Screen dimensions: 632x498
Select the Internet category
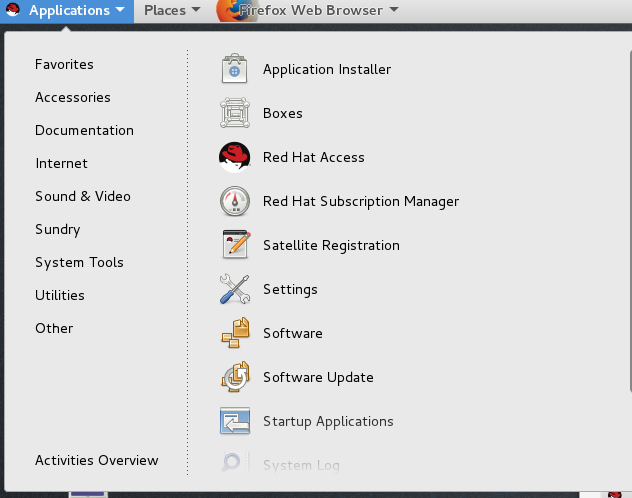(x=61, y=164)
